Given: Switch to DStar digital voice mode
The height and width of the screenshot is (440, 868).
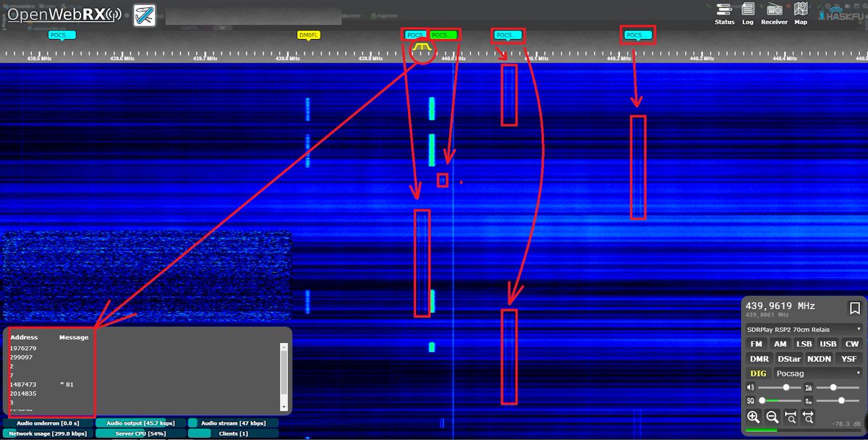Looking at the screenshot, I should coord(788,359).
